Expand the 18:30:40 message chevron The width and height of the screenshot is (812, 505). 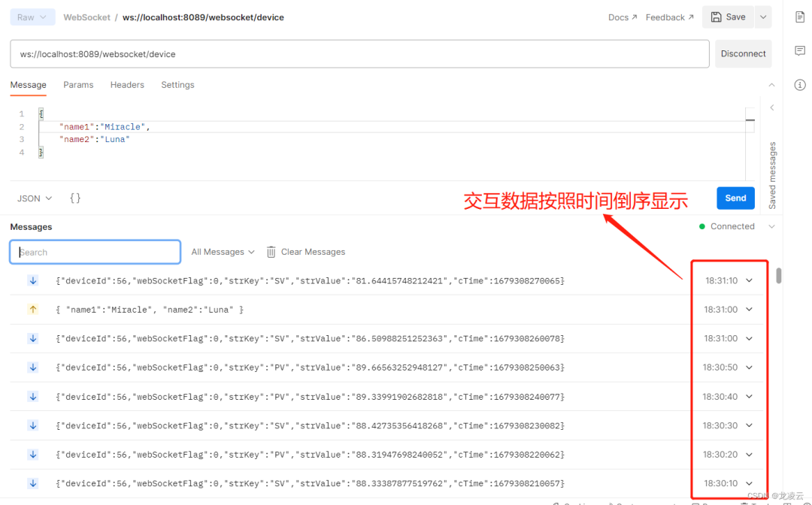(x=750, y=396)
